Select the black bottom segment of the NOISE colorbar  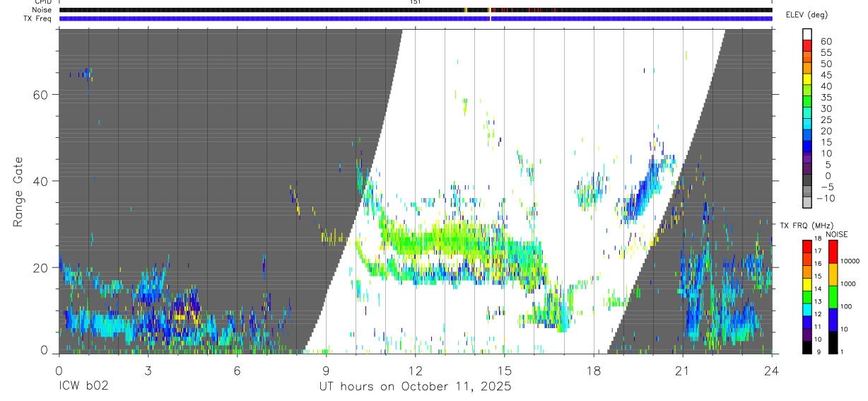click(x=832, y=342)
